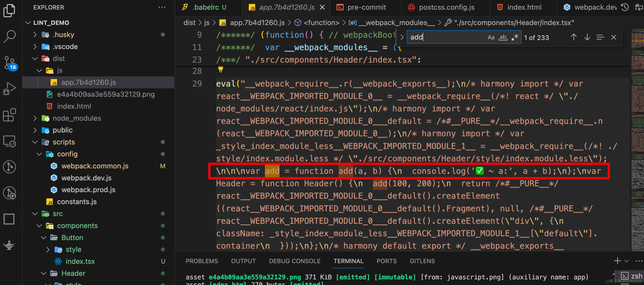Toggle Match Case in find widget
644x285 pixels.
pyautogui.click(x=491, y=37)
